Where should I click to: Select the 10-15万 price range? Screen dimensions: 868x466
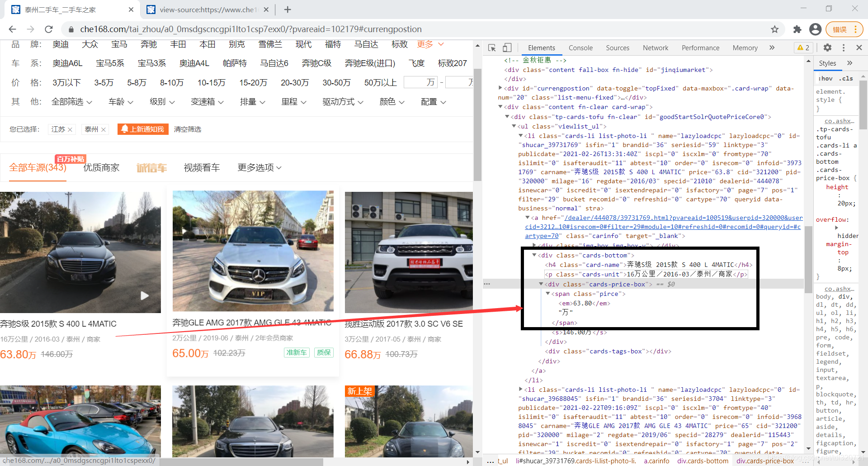pos(211,83)
